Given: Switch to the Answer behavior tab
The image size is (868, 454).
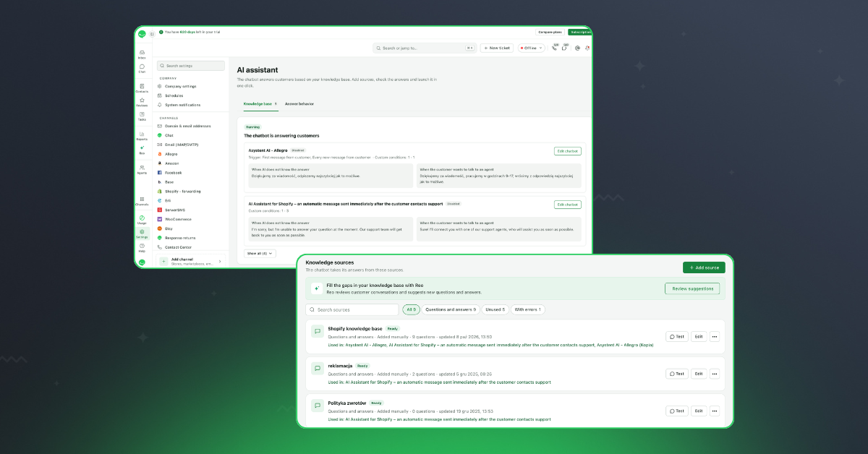Looking at the screenshot, I should [x=299, y=103].
